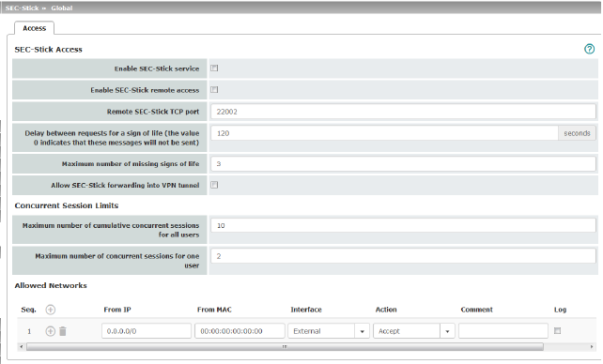This screenshot has width=603, height=364.
Task: Click the Seq. column header
Action: pos(28,310)
